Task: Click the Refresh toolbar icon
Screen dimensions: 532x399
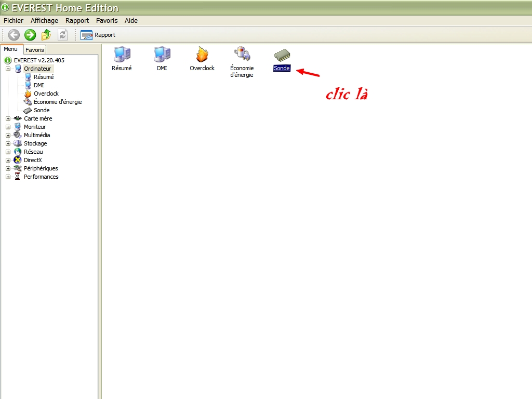Action: pos(62,35)
